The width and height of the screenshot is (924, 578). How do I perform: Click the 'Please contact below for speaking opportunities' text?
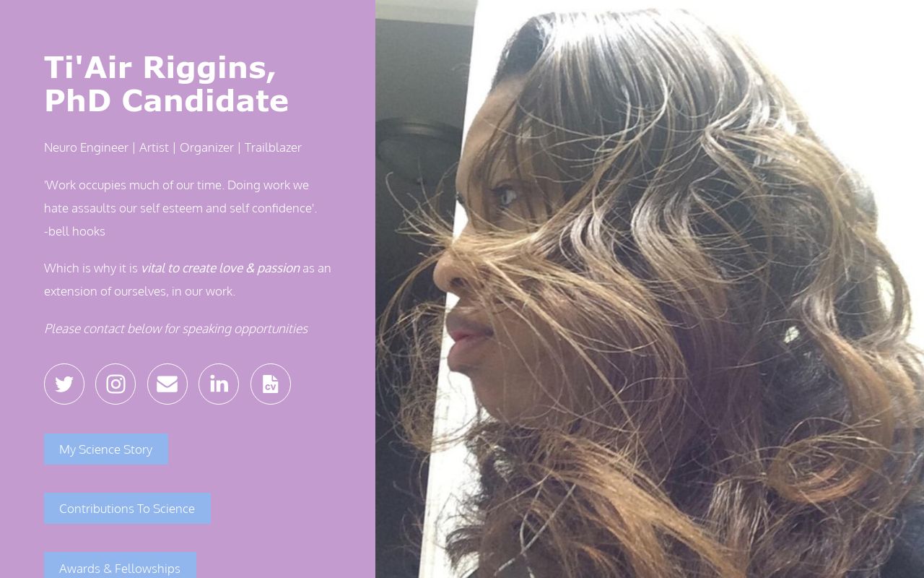(x=175, y=329)
